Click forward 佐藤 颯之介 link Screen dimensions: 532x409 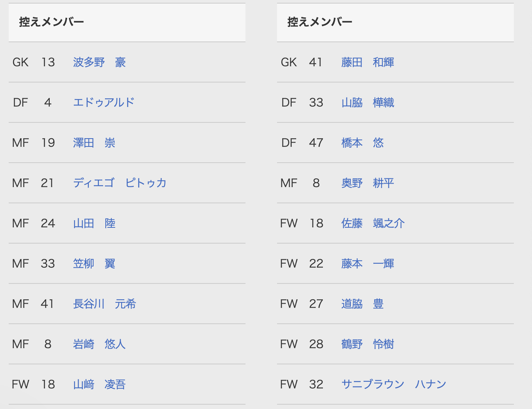pyautogui.click(x=373, y=223)
